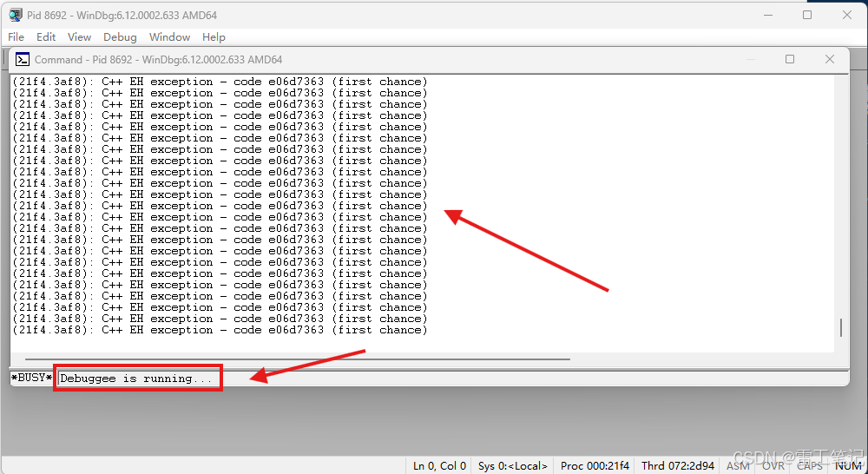Click the Debuggee is running command input field
The height and width of the screenshot is (474, 868).
click(x=451, y=379)
